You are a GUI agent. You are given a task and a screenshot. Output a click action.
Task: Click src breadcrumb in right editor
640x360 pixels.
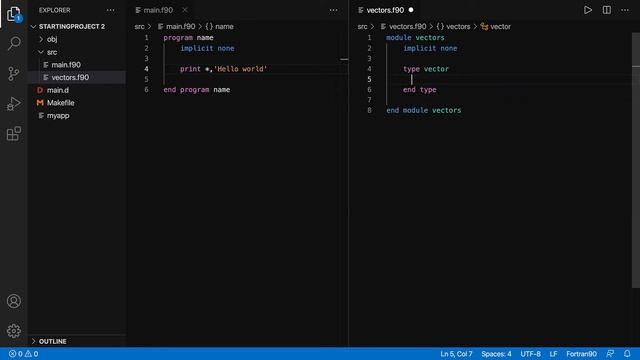[362, 27]
